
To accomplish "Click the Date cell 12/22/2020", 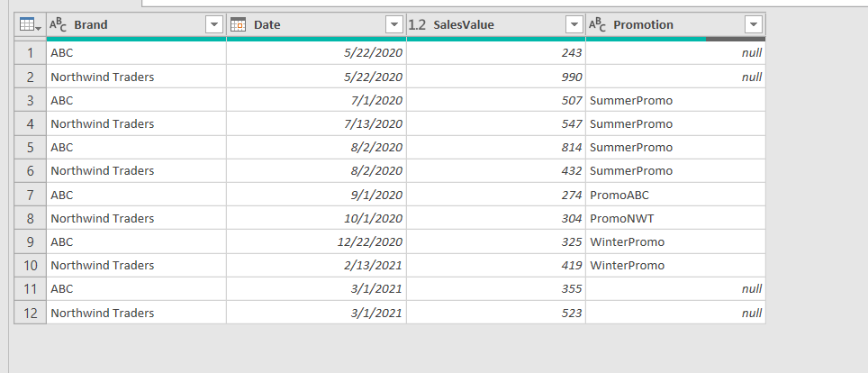I will point(316,241).
